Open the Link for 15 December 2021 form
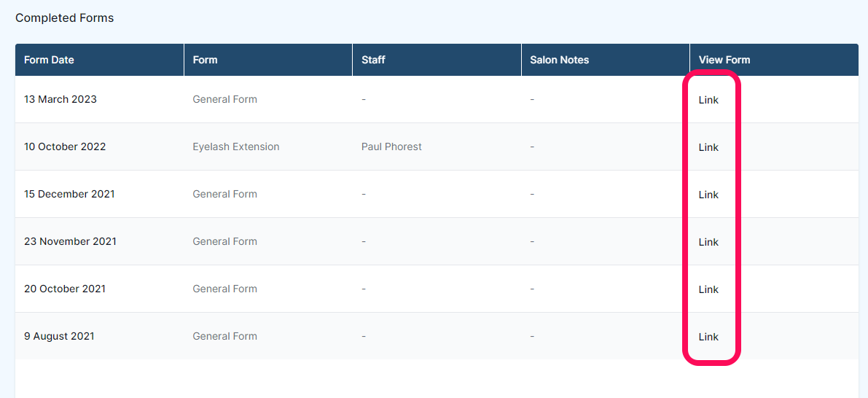868x398 pixels. (x=708, y=195)
